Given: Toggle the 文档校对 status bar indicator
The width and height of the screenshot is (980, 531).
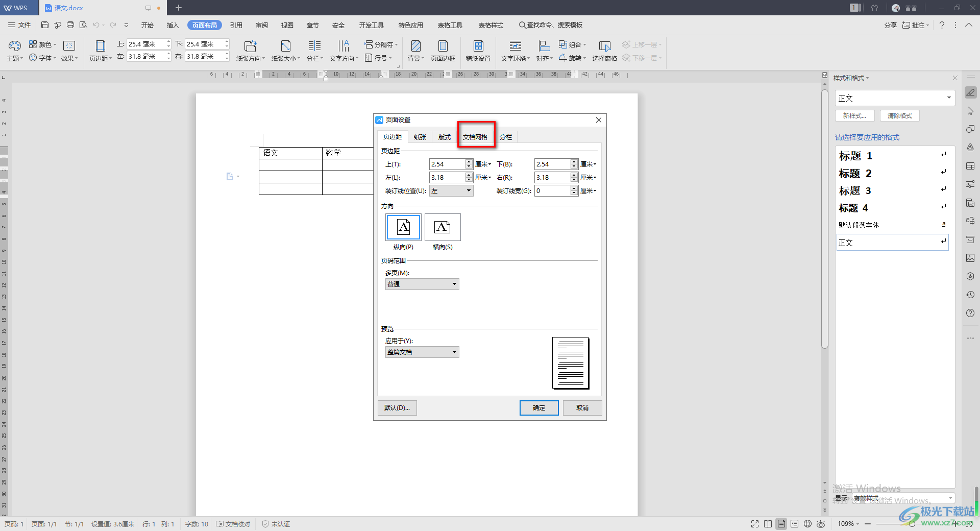Looking at the screenshot, I should pos(233,524).
